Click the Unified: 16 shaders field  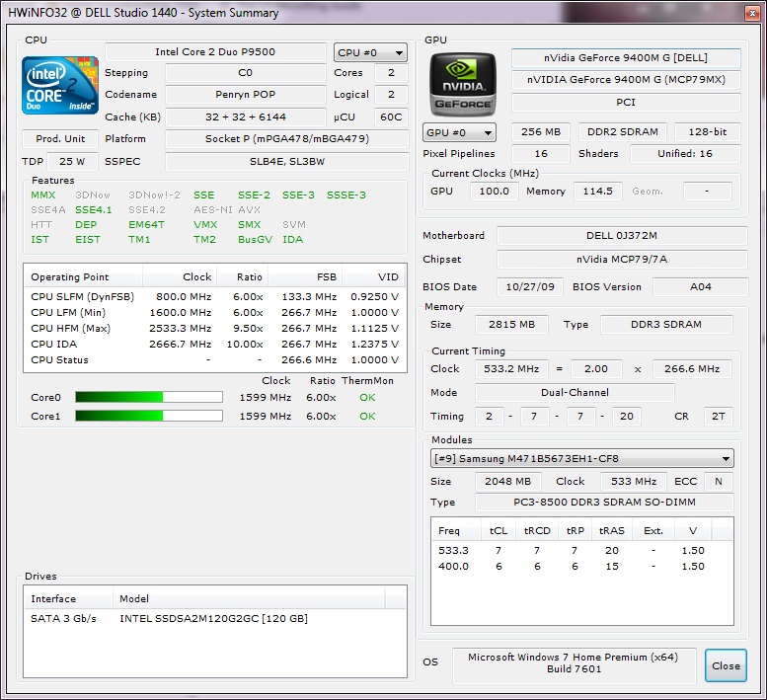pos(685,154)
